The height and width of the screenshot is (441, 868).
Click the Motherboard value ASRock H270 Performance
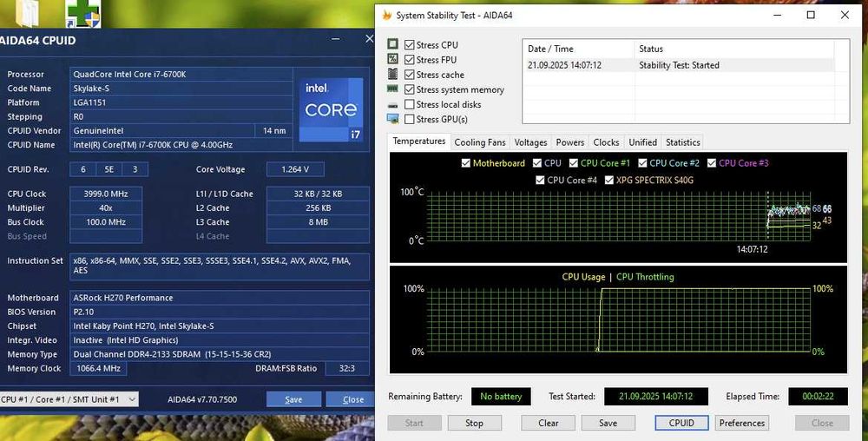220,298
